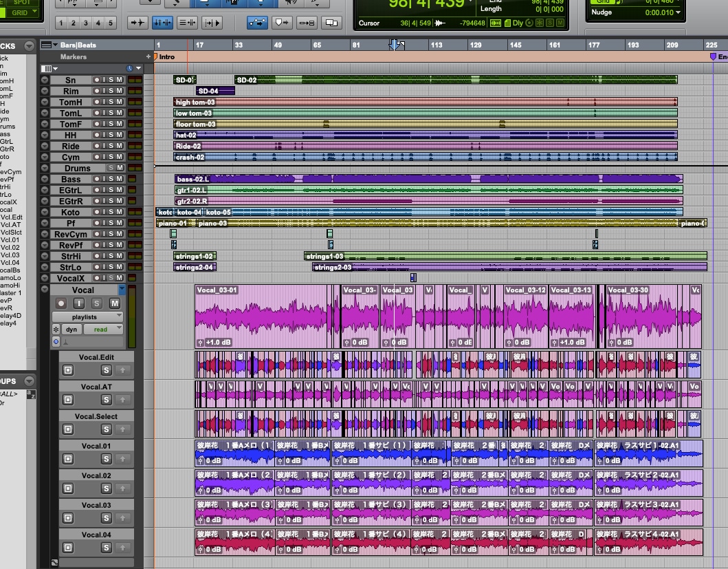Viewport: 728px width, 569px height.
Task: Select zoom preset 1
Action: click(x=60, y=23)
